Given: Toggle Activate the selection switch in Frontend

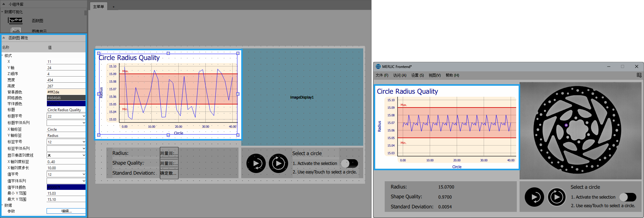Looking at the screenshot, I should click(x=627, y=197).
